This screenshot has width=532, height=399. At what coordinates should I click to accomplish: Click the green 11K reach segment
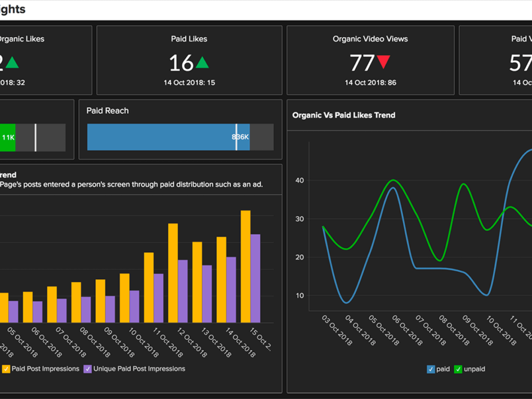[x=8, y=137]
